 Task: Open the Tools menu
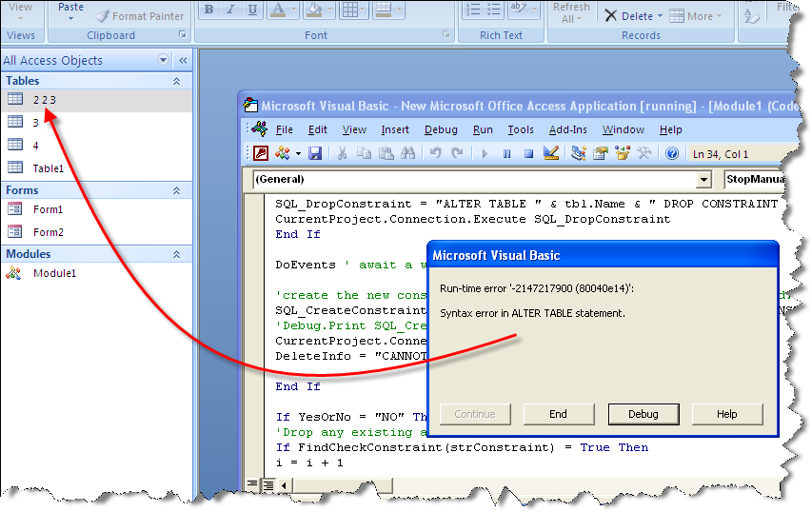[x=521, y=130]
